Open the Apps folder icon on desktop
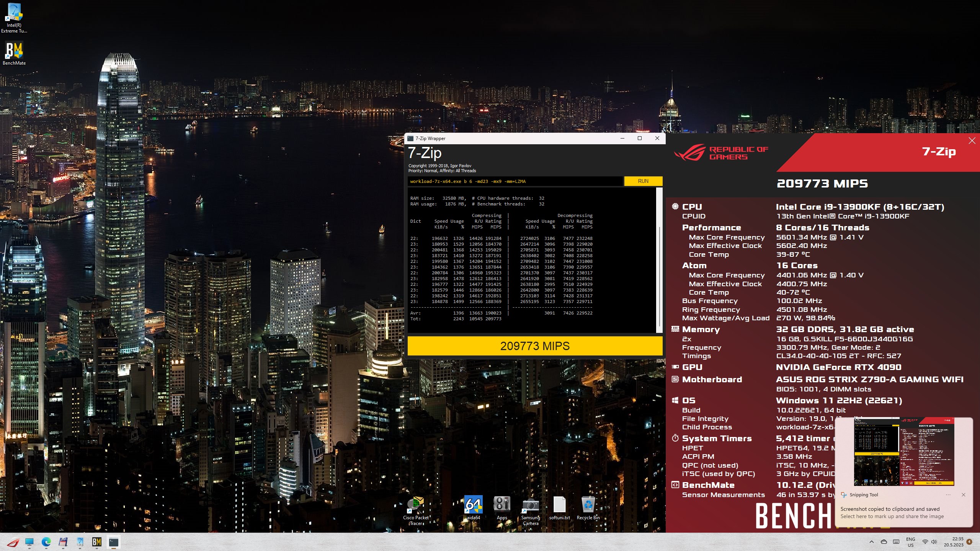Screen dimensions: 980x551 (x=502, y=508)
